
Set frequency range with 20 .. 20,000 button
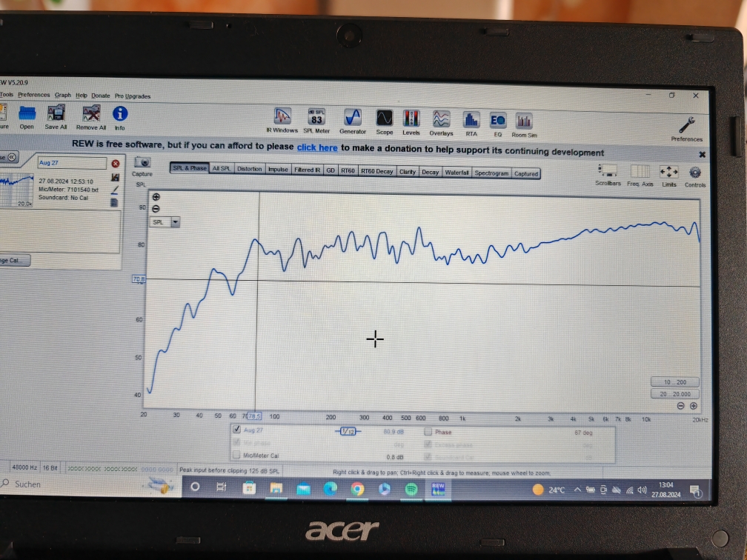(x=674, y=394)
